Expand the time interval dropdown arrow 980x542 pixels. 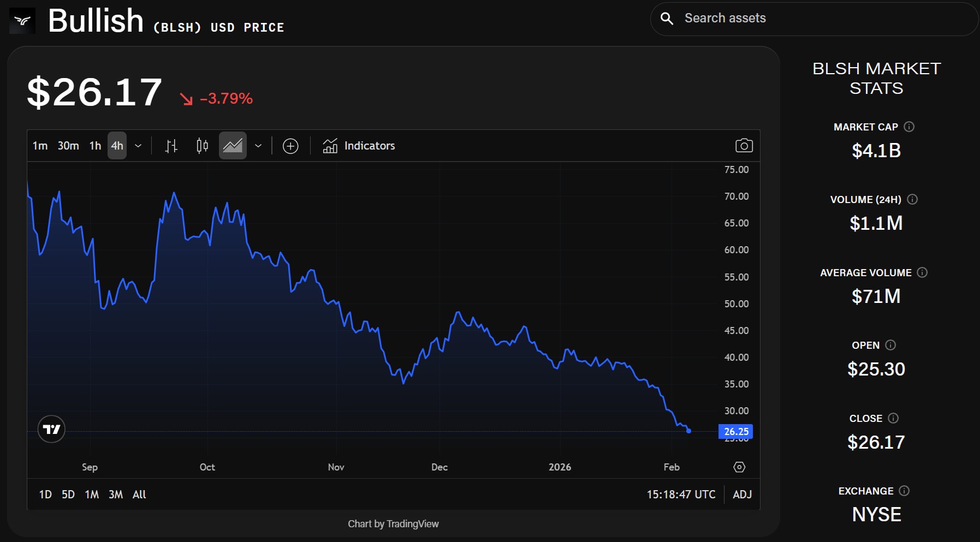pos(138,146)
